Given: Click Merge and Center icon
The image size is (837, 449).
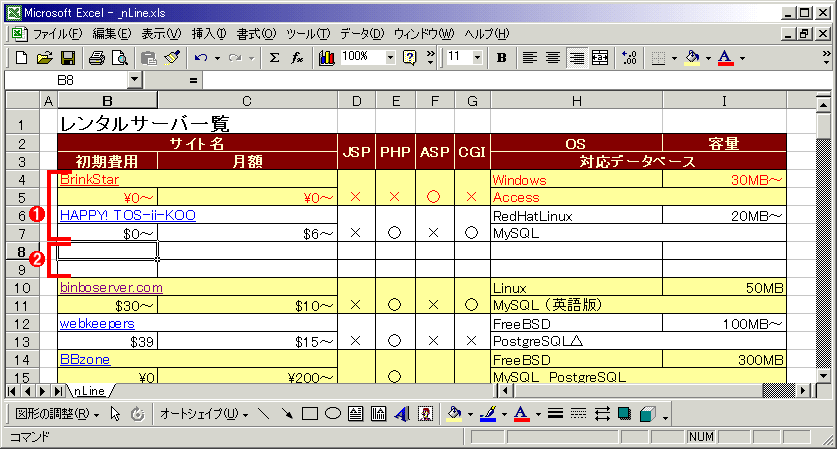Looking at the screenshot, I should click(x=600, y=58).
